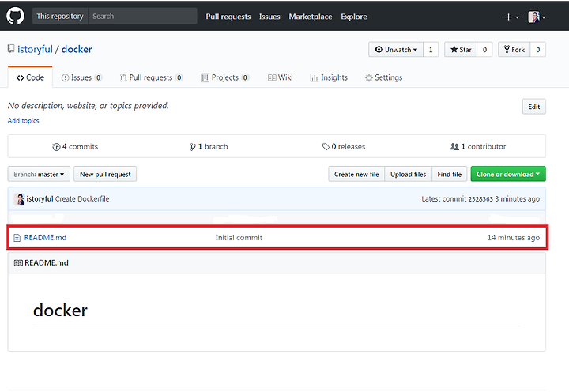Focus the Search input field
Image resolution: width=569 pixels, height=392 pixels.
click(142, 17)
